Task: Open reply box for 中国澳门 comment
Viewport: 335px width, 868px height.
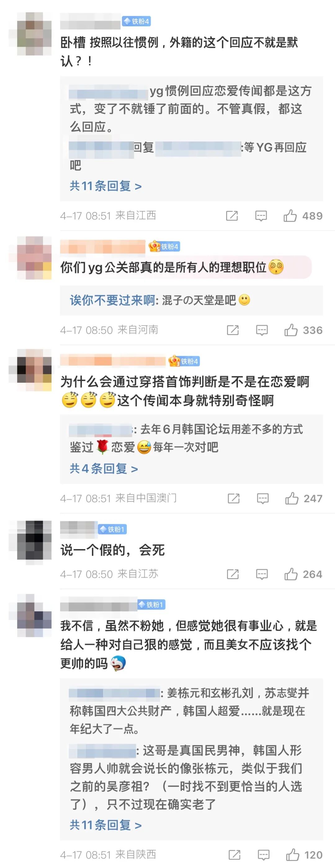Action: point(263,498)
